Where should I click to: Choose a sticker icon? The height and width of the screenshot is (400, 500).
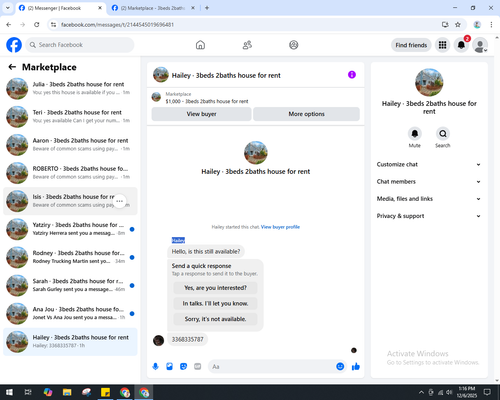click(183, 367)
